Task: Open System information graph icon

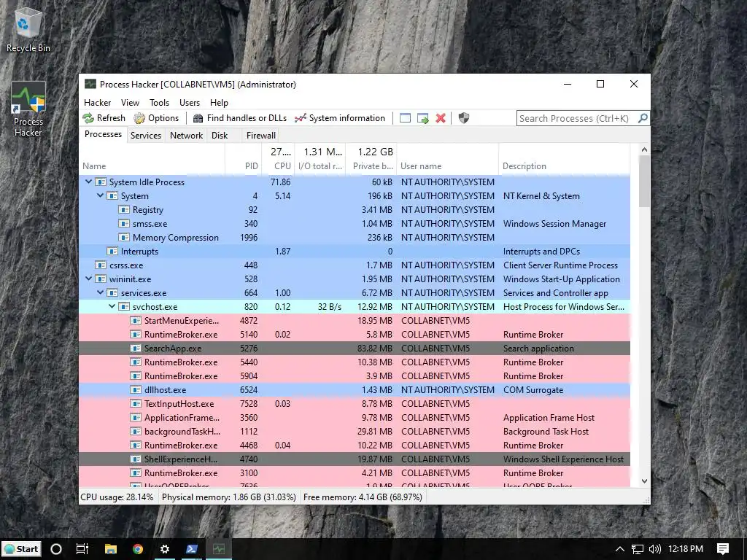Action: point(300,118)
